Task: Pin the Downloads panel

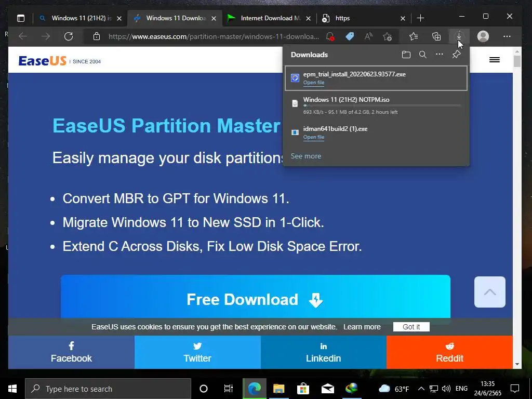Action: tap(456, 55)
